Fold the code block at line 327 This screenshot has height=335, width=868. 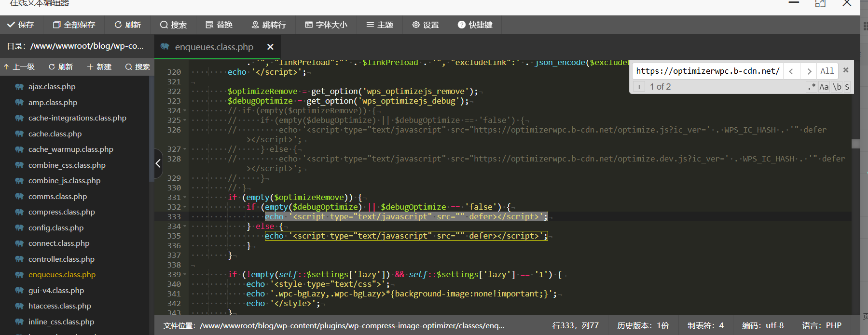pyautogui.click(x=185, y=149)
